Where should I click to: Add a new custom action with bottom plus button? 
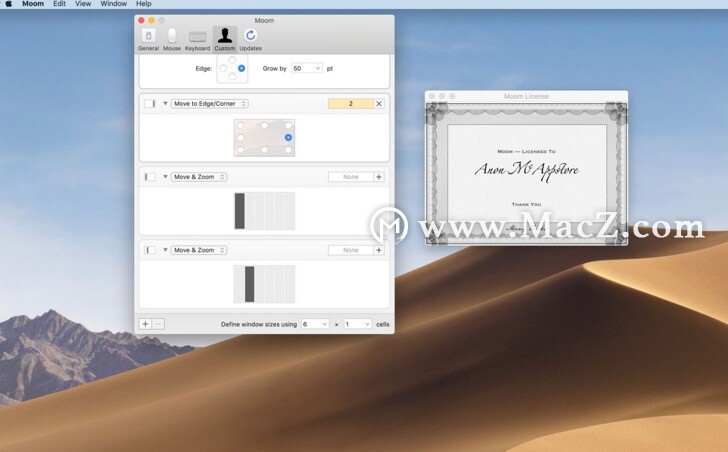pos(145,324)
